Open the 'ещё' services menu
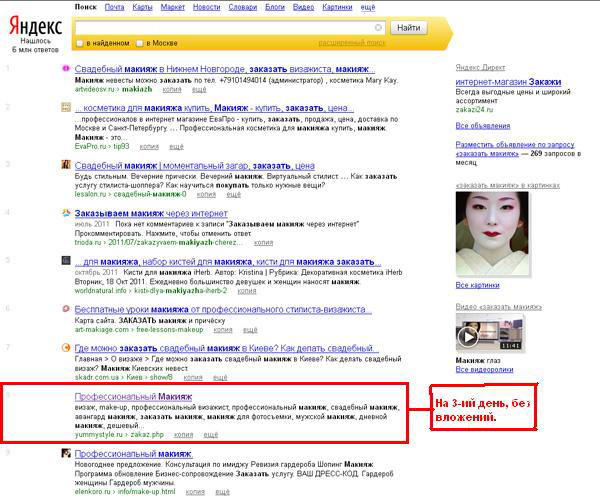Viewport: 600px width, 500px height. tap(368, 7)
